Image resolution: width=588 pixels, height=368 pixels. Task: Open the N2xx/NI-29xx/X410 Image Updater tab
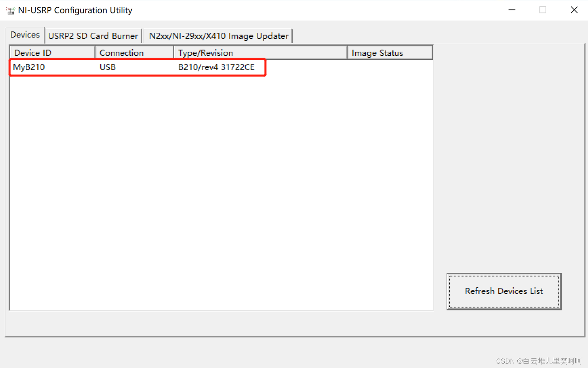coord(218,36)
